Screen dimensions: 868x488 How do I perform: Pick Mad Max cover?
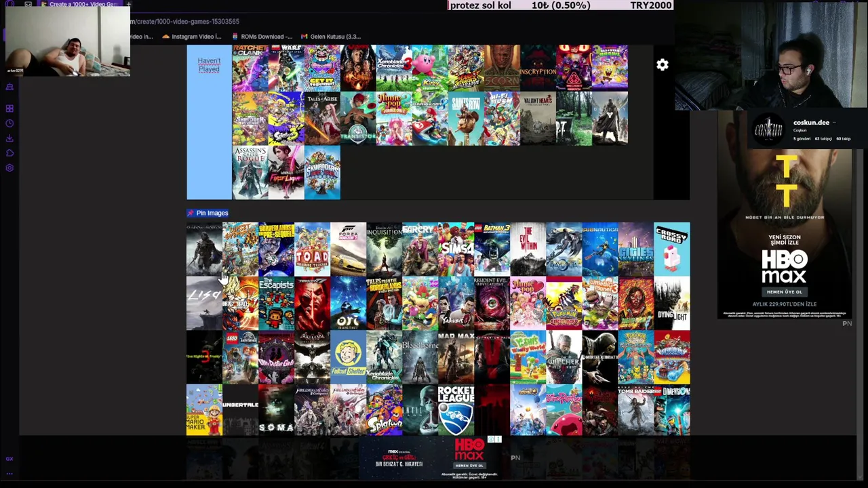(x=456, y=357)
